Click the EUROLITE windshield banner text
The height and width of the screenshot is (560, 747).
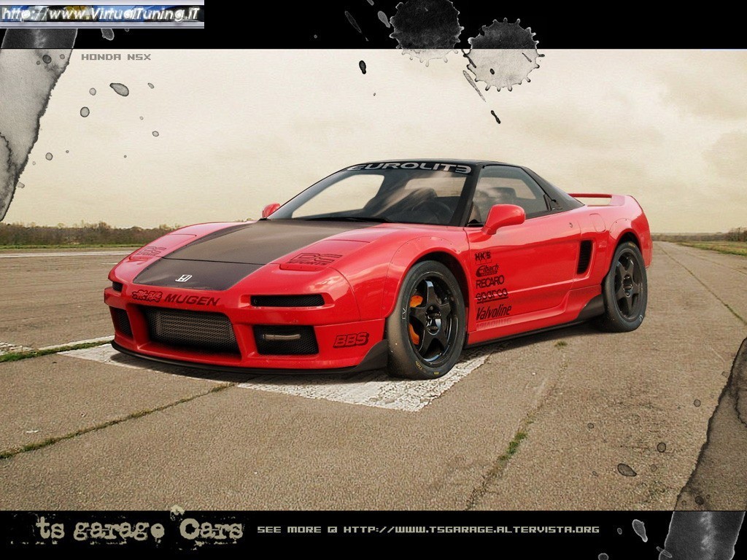tap(409, 168)
